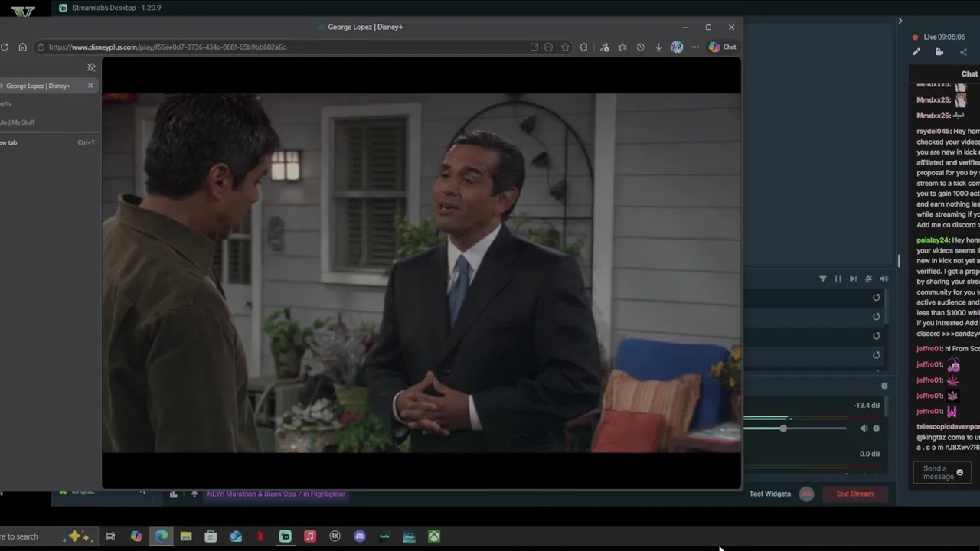980x551 pixels.
Task: Unpin the vertical tabs pane icon
Action: [91, 67]
